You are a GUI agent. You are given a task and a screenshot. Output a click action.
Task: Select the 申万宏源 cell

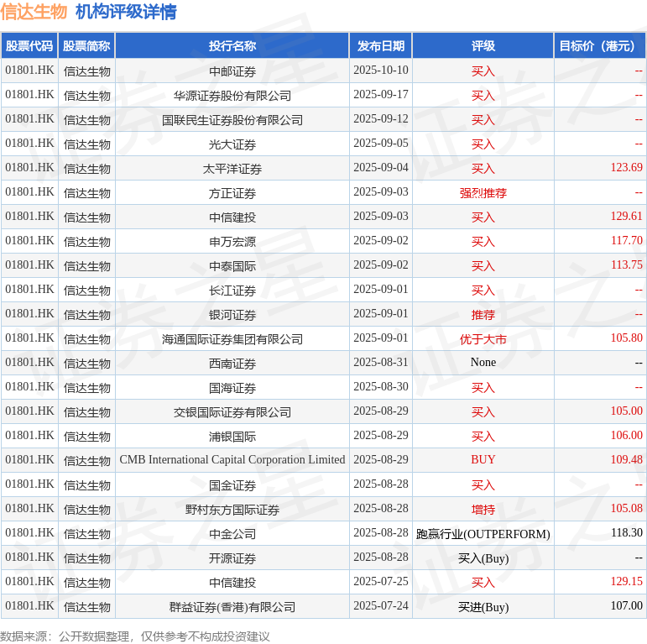pyautogui.click(x=232, y=242)
